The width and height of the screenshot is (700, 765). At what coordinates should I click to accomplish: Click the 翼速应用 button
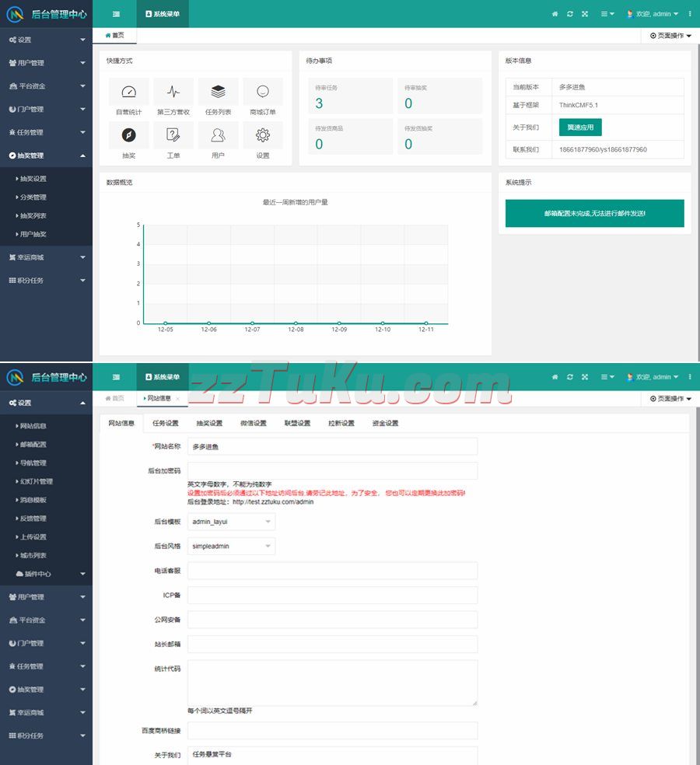pyautogui.click(x=580, y=127)
